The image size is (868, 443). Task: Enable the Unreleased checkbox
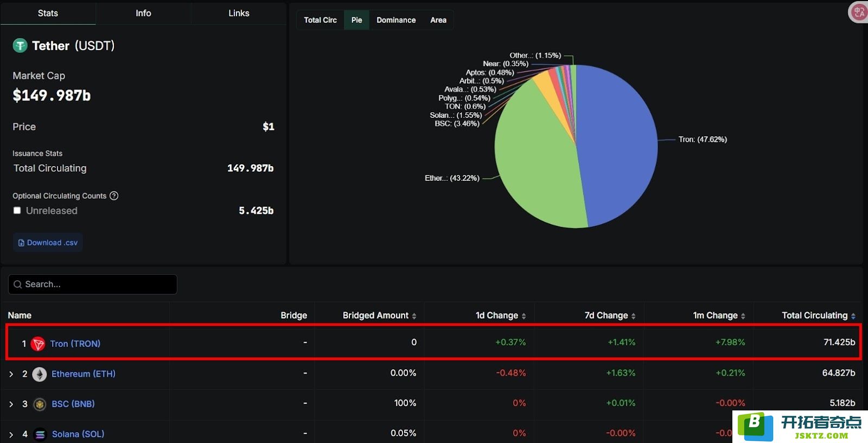[17, 211]
